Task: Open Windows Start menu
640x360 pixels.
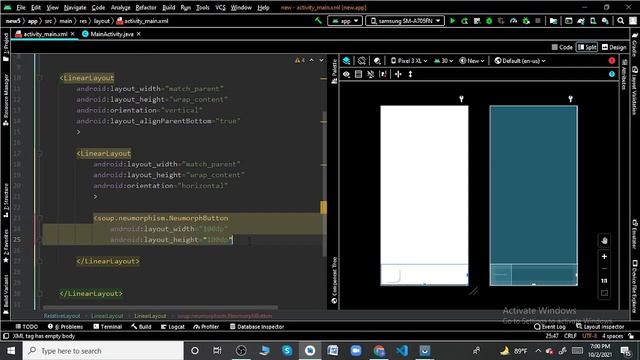Action: 11,351
